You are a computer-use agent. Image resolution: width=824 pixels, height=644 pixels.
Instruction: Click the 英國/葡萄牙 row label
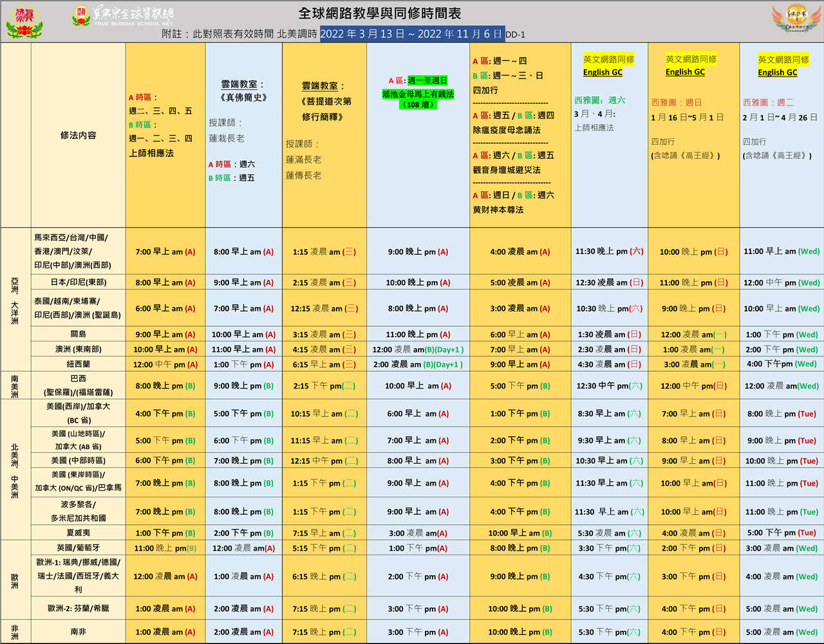click(78, 547)
